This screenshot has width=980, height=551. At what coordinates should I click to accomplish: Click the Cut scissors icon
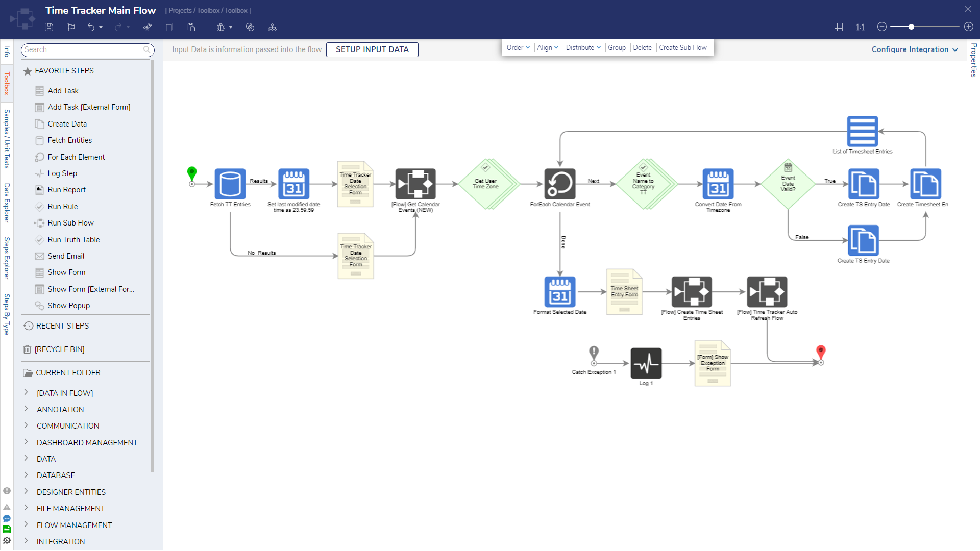pos(148,27)
